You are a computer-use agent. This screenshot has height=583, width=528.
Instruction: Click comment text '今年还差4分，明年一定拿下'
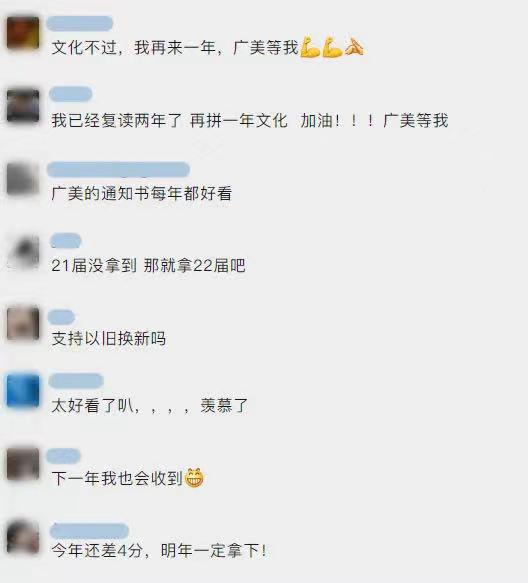coord(159,551)
